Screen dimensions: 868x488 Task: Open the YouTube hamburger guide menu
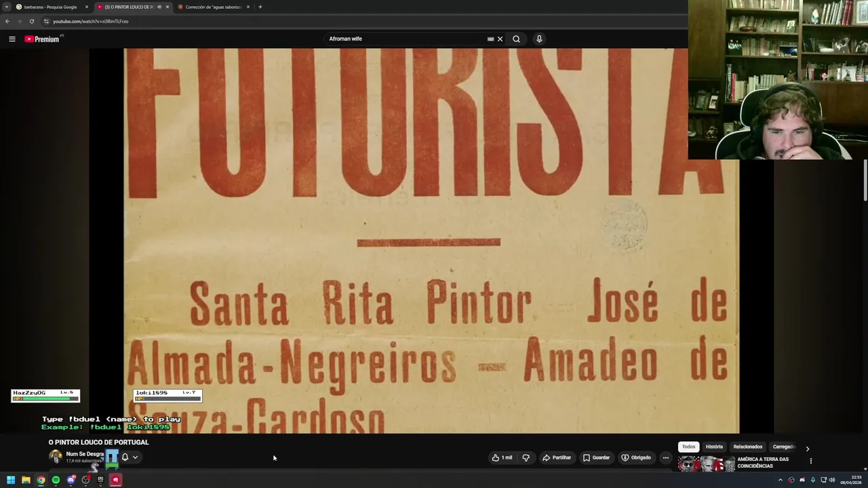point(12,39)
